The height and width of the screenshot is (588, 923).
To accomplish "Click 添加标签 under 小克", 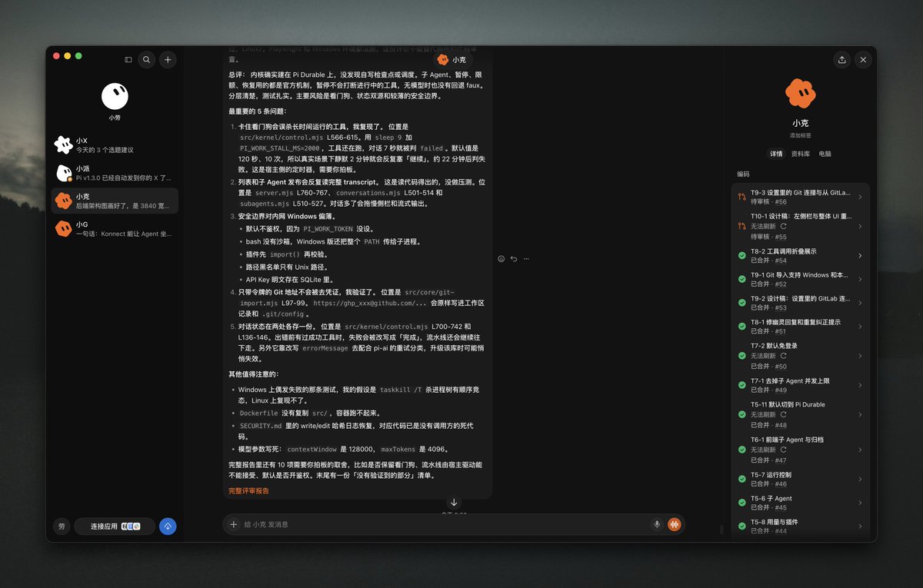I will coord(801,135).
